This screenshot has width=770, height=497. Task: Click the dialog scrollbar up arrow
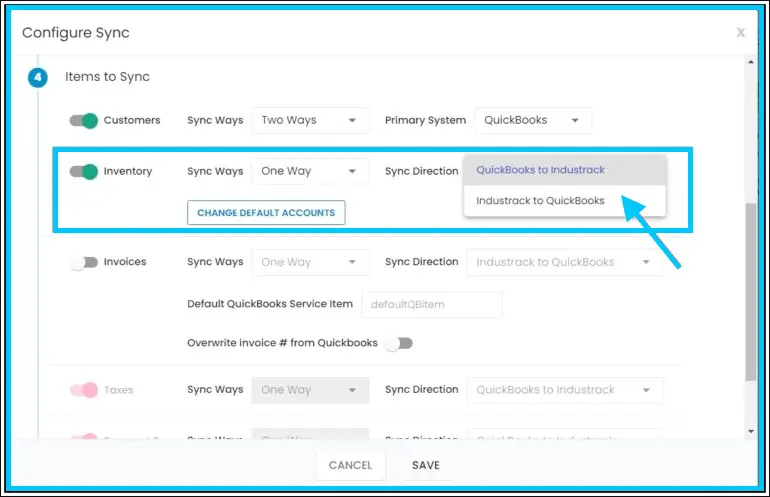tap(750, 62)
